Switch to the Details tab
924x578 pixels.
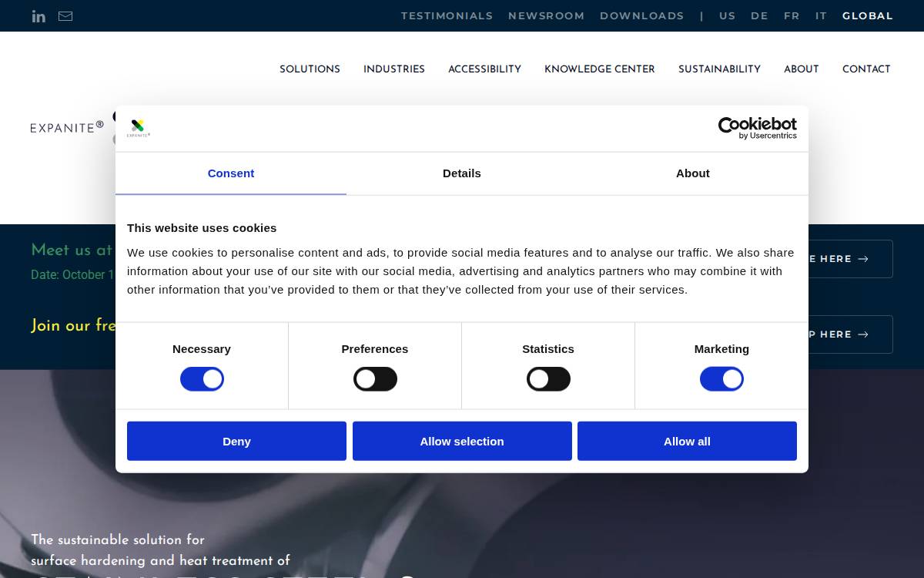462,173
